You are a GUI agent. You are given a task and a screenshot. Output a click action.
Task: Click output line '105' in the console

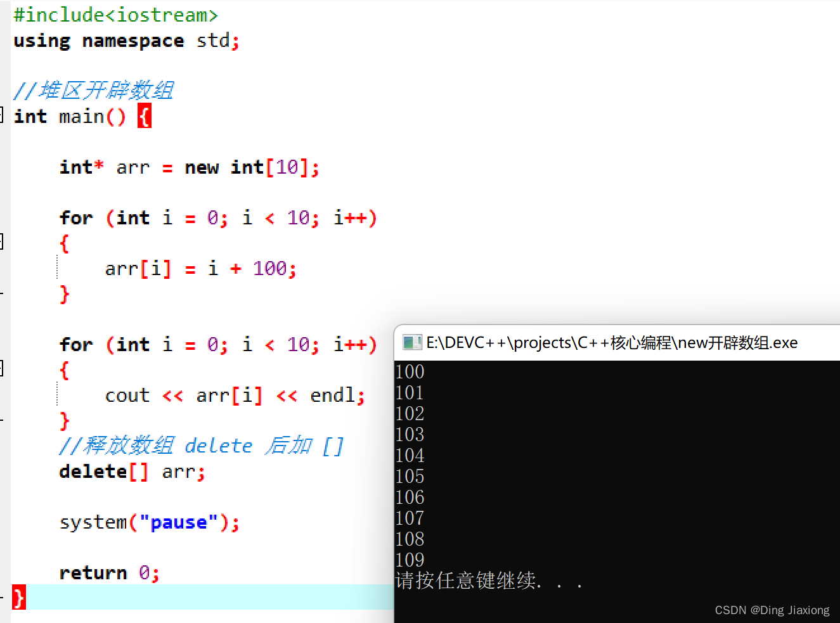410,476
